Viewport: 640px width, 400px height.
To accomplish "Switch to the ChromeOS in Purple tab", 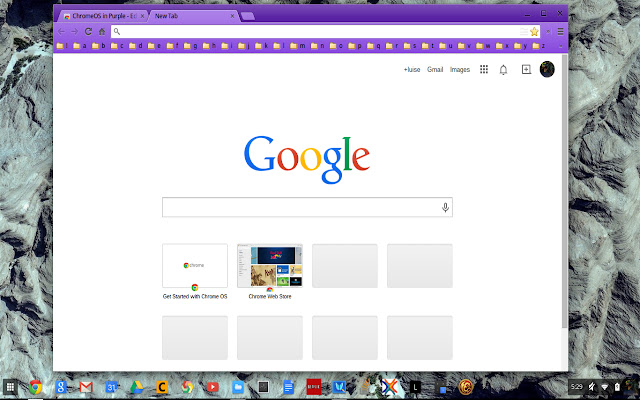I will tap(101, 16).
